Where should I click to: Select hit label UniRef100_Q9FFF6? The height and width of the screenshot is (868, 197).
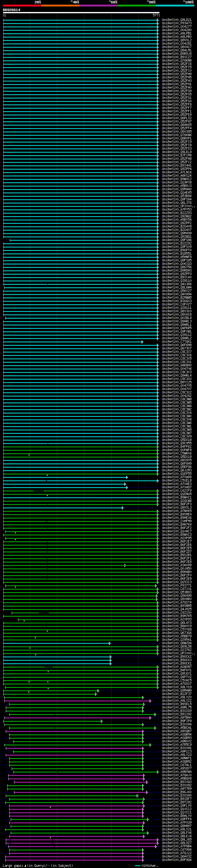(x=177, y=819)
